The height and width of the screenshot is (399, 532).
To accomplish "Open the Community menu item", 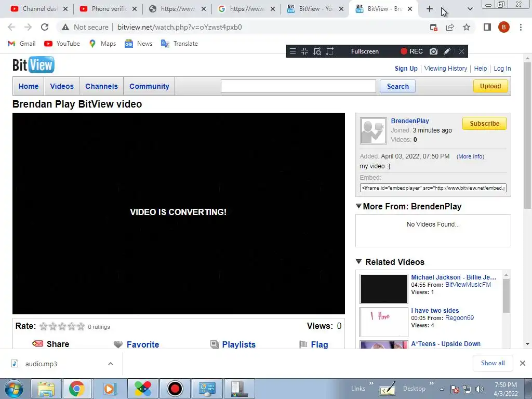I will 149,86.
